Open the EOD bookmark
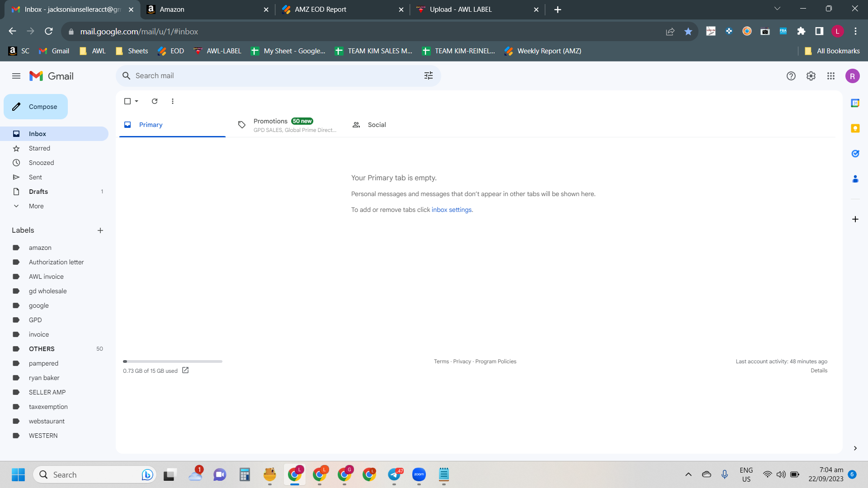This screenshot has width=868, height=488. click(171, 51)
